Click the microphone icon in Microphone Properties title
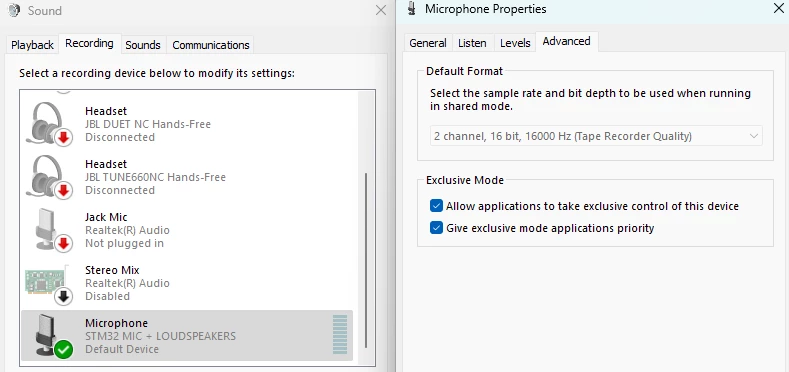 pyautogui.click(x=412, y=9)
